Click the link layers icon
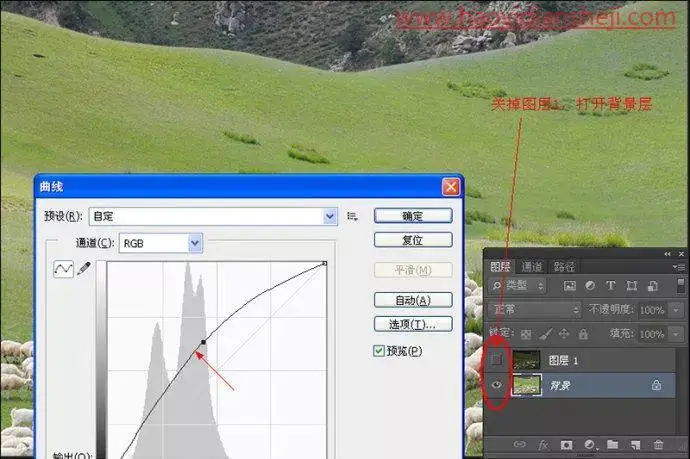This screenshot has width=690, height=459. coord(520,444)
